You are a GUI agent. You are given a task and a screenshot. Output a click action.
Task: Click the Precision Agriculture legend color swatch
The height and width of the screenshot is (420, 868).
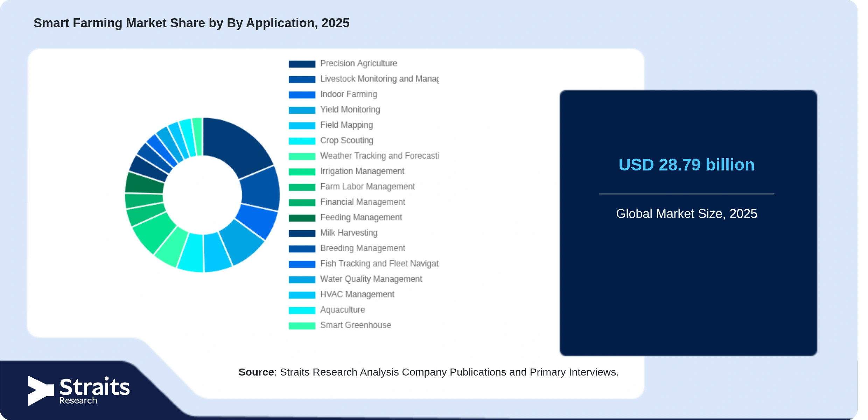point(302,64)
